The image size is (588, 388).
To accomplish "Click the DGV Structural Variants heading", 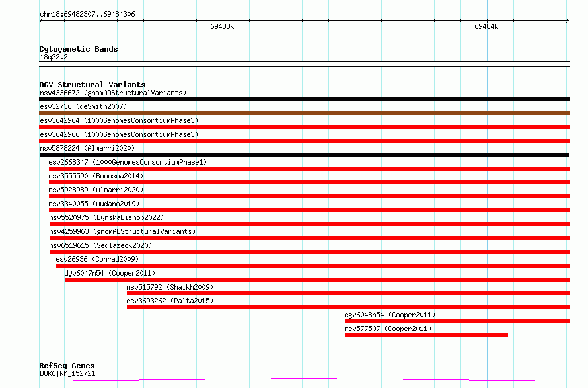I will click(x=92, y=85).
